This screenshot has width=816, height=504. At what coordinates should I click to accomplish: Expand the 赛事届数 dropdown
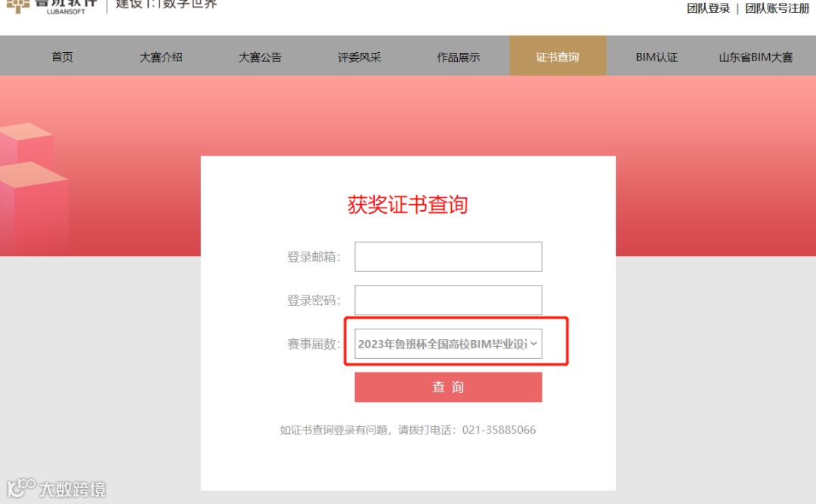448,344
